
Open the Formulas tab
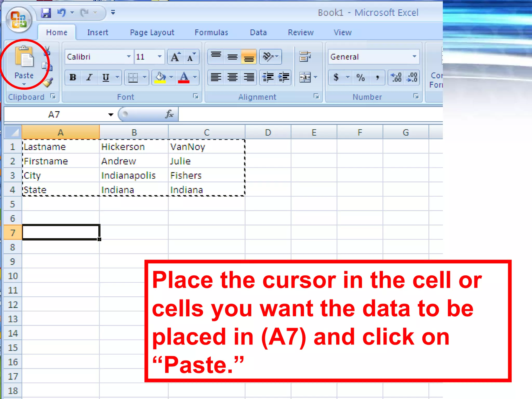tap(211, 32)
